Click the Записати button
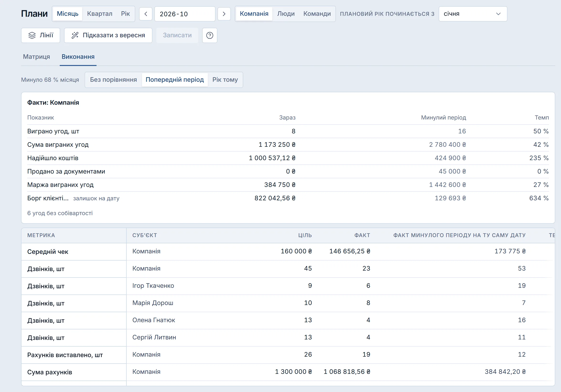561x392 pixels. (177, 35)
